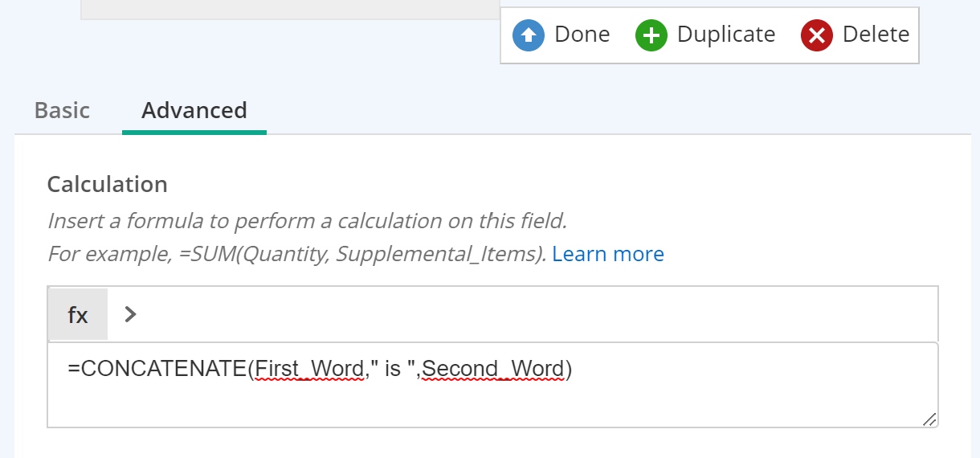Click the " is " string in formula
This screenshot has height=458, width=980.
click(x=393, y=370)
